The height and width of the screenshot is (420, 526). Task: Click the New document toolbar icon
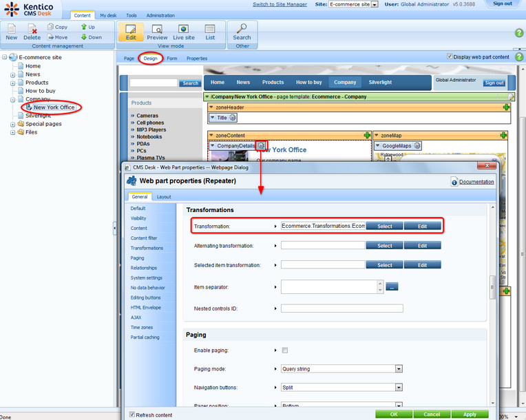(x=12, y=29)
